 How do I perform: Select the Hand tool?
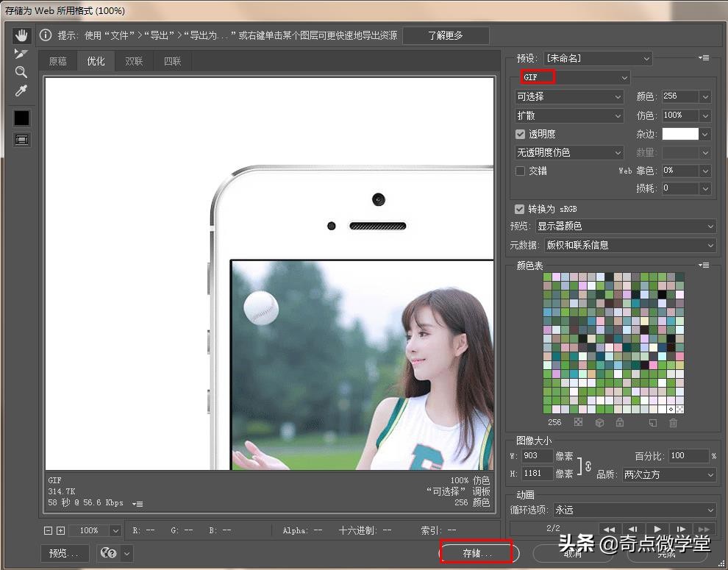pos(21,35)
